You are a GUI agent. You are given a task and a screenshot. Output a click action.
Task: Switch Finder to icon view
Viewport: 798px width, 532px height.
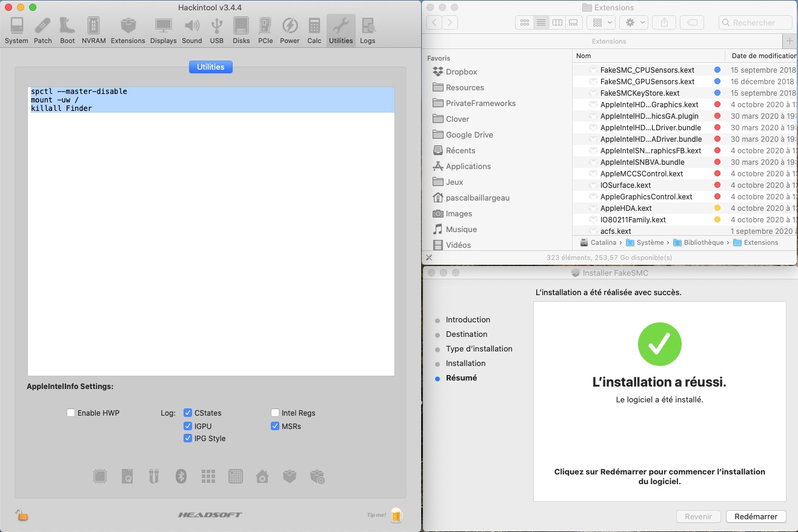525,22
